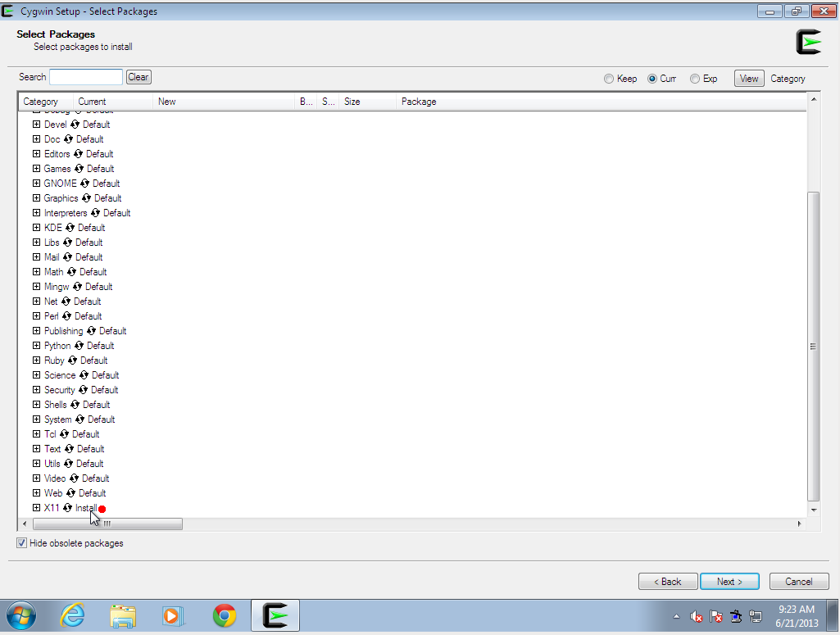
Task: Click the cycle icon next to Games
Action: click(79, 169)
